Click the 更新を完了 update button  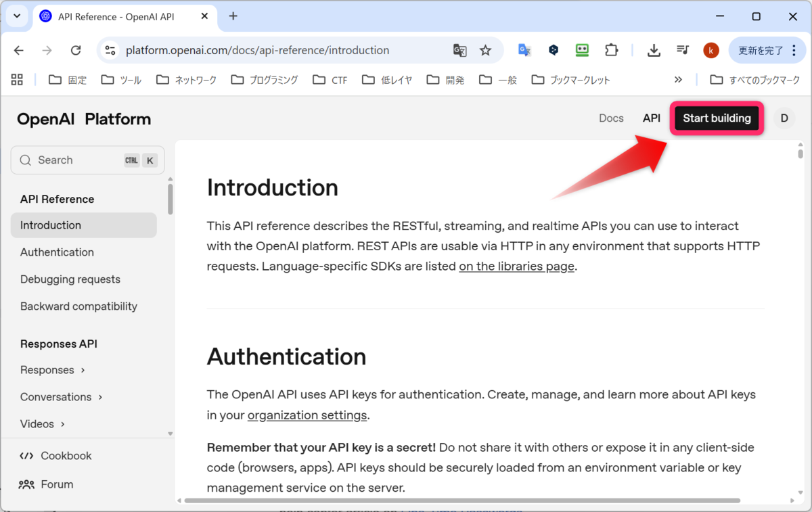coord(767,50)
